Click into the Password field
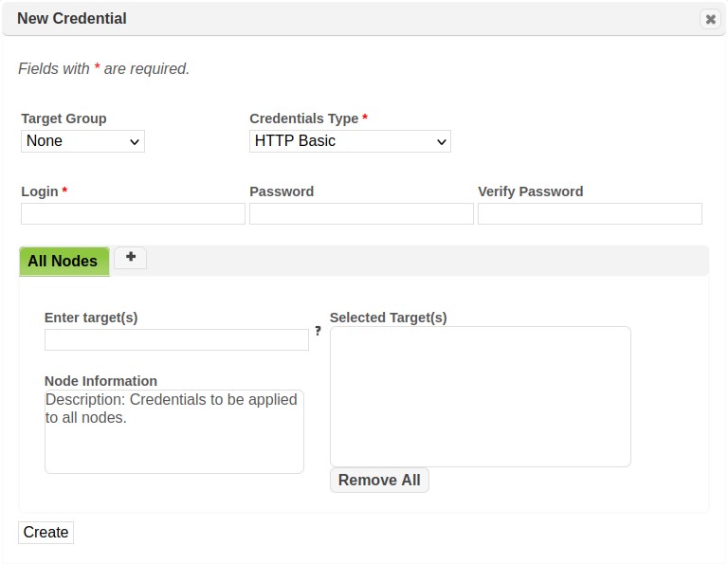 361,213
